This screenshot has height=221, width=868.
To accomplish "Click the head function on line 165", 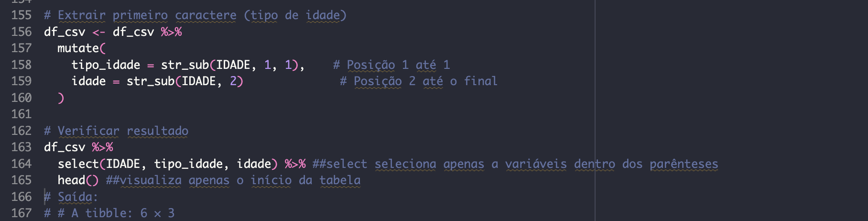I will [71, 180].
